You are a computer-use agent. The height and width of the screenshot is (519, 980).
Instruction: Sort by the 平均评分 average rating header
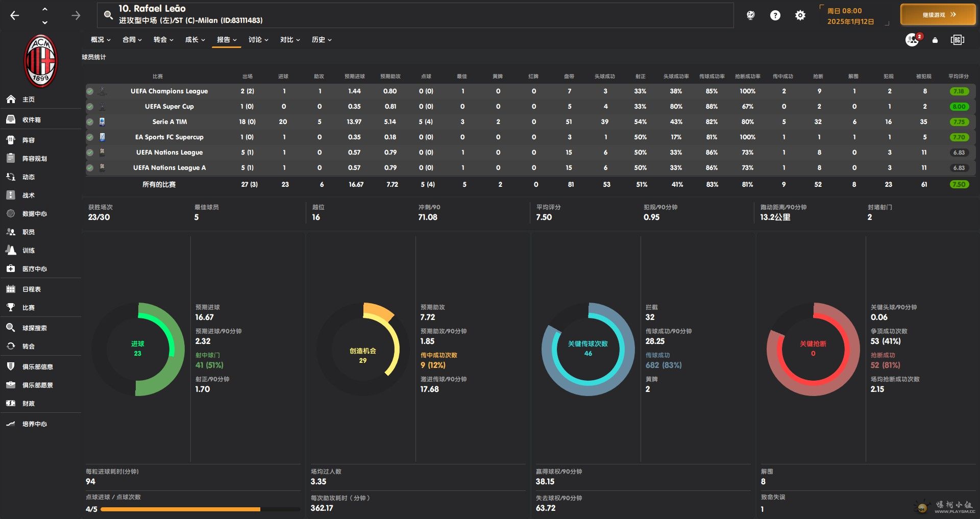click(959, 77)
